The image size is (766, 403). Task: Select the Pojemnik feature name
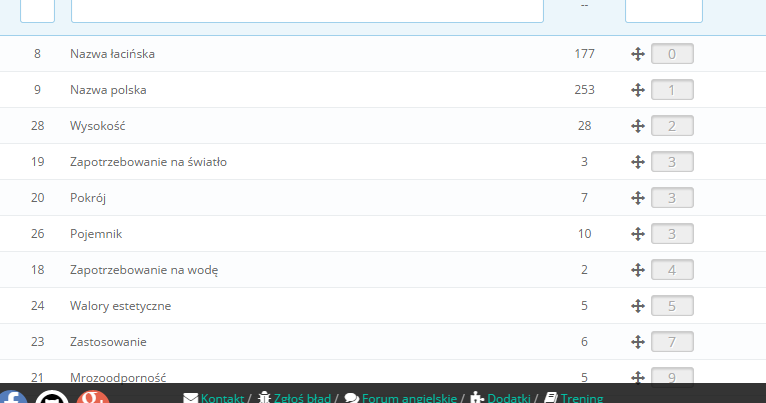point(96,234)
